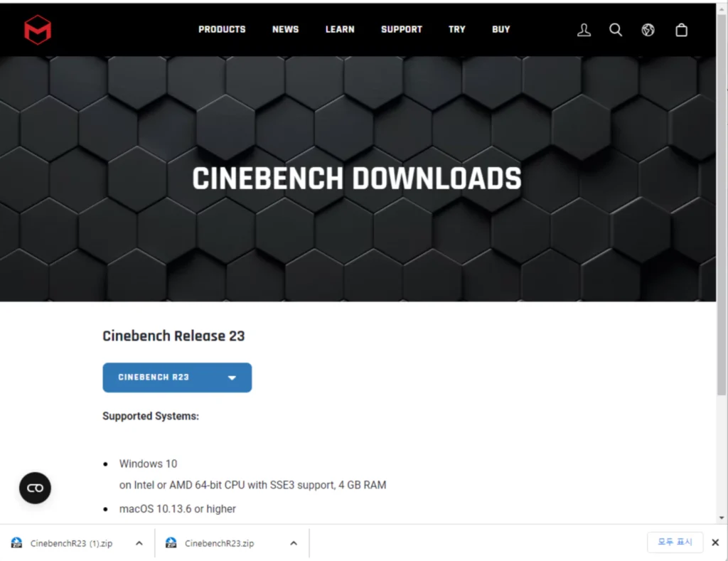Image resolution: width=728 pixels, height=561 pixels.
Task: Expand options chevron for CinebenchR23 (1).zip
Action: tap(139, 543)
